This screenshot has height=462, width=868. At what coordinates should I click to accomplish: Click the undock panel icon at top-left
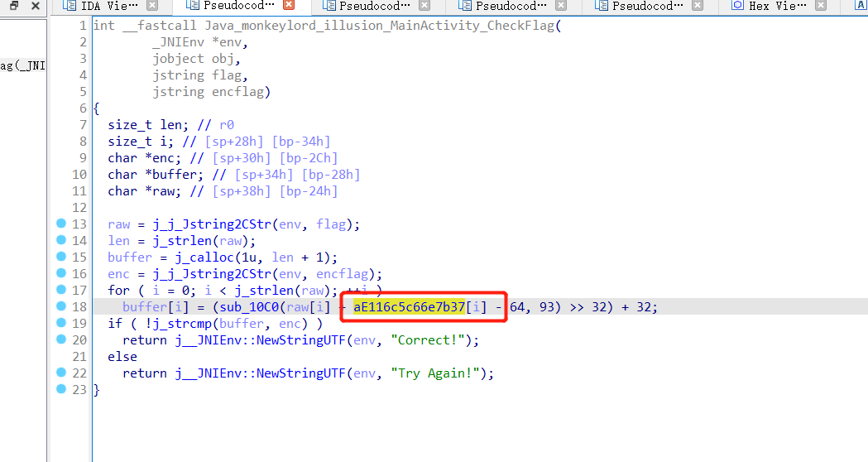(14, 6)
